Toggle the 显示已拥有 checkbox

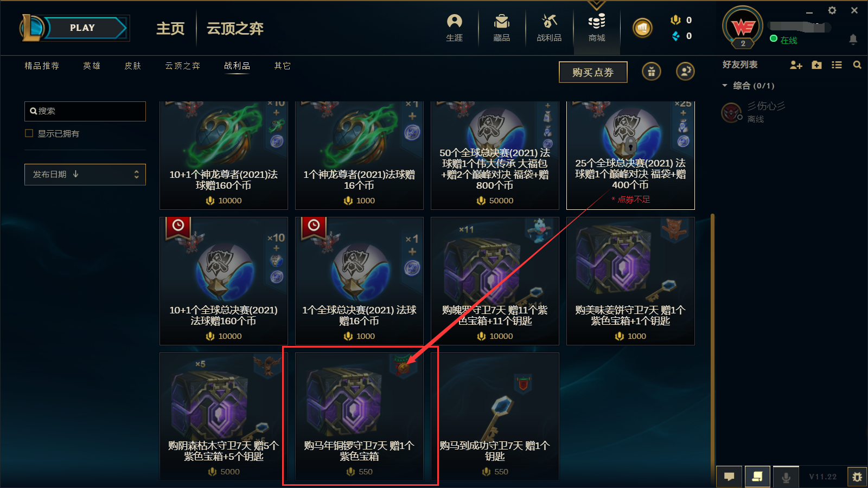coord(29,133)
